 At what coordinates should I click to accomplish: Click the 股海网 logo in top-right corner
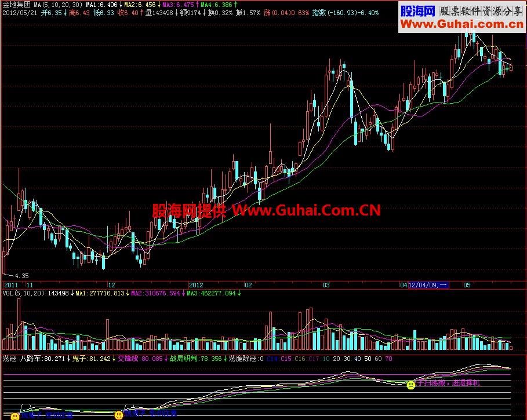tap(418, 12)
